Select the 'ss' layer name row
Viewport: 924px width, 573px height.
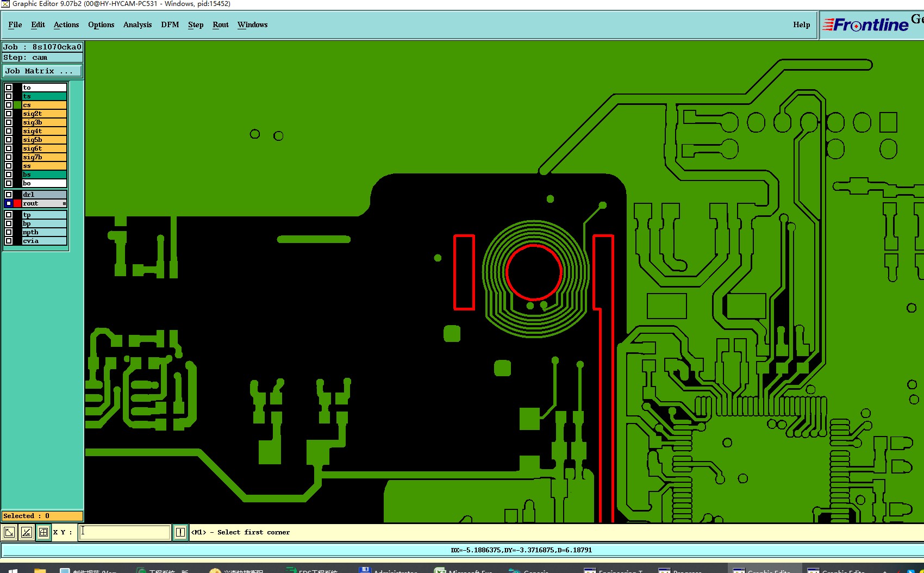[44, 166]
